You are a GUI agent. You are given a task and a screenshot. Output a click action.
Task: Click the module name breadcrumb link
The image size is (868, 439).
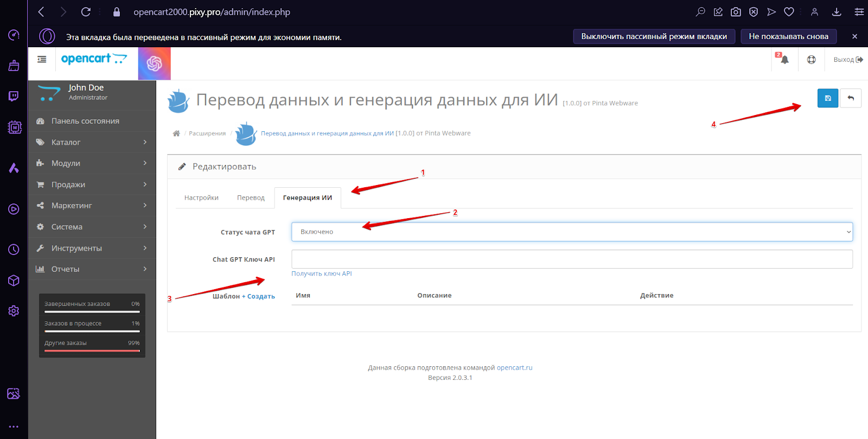(327, 133)
